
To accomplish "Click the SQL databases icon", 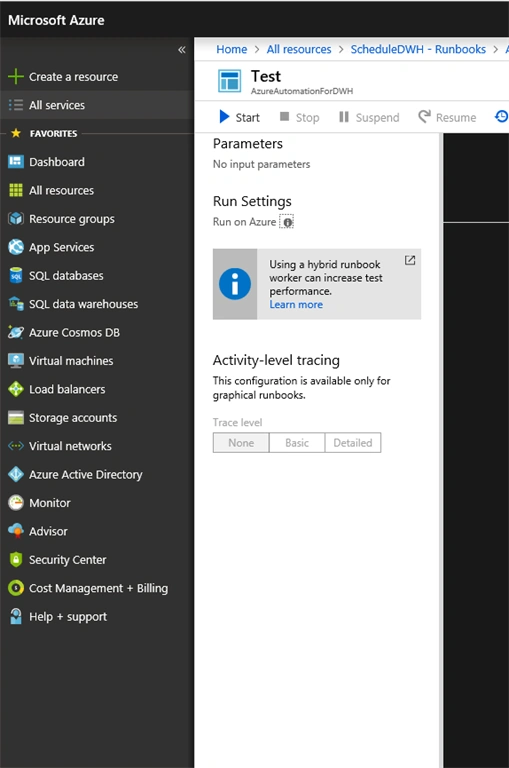I will click(x=16, y=275).
